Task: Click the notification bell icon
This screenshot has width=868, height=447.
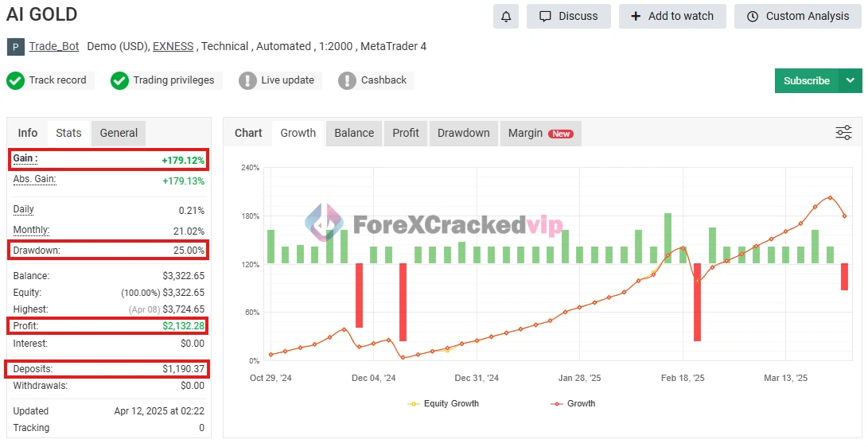Action: pos(506,16)
